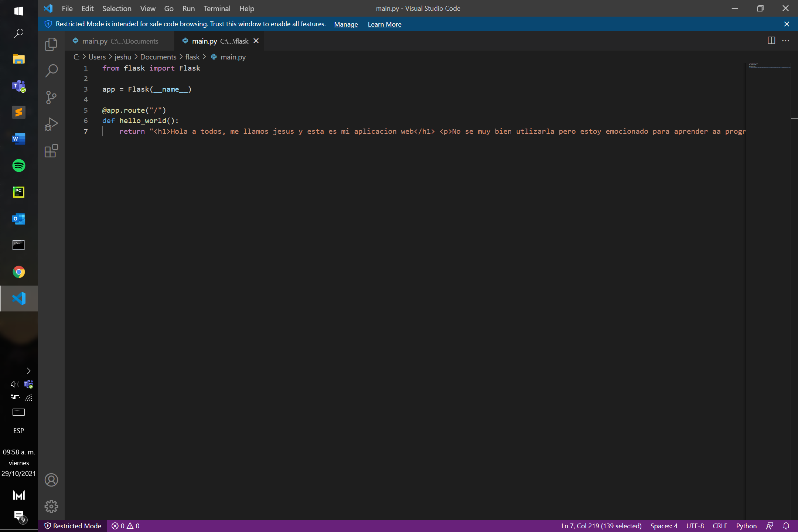Click 'Flask(__name__)' on line 3
The width and height of the screenshot is (798, 532).
pyautogui.click(x=160, y=89)
